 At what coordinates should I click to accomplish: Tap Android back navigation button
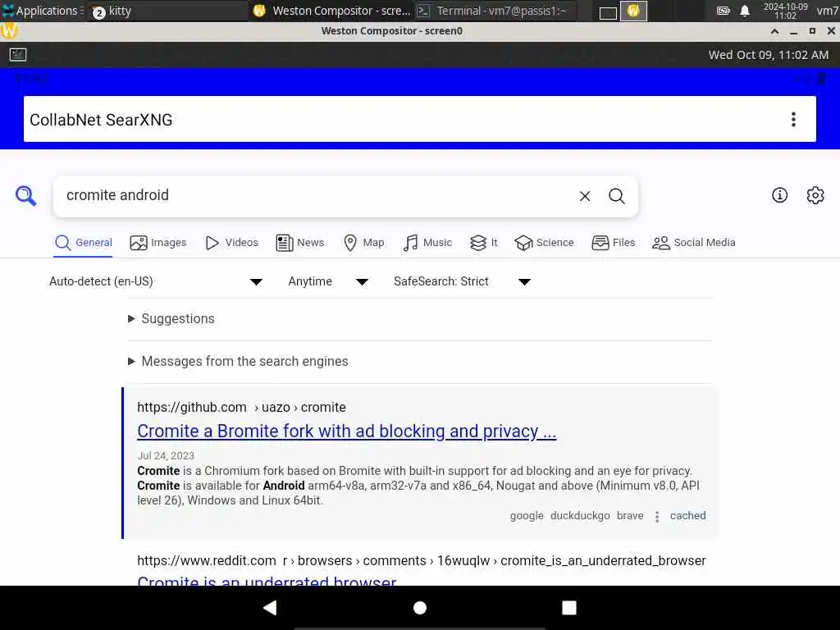[x=270, y=608]
